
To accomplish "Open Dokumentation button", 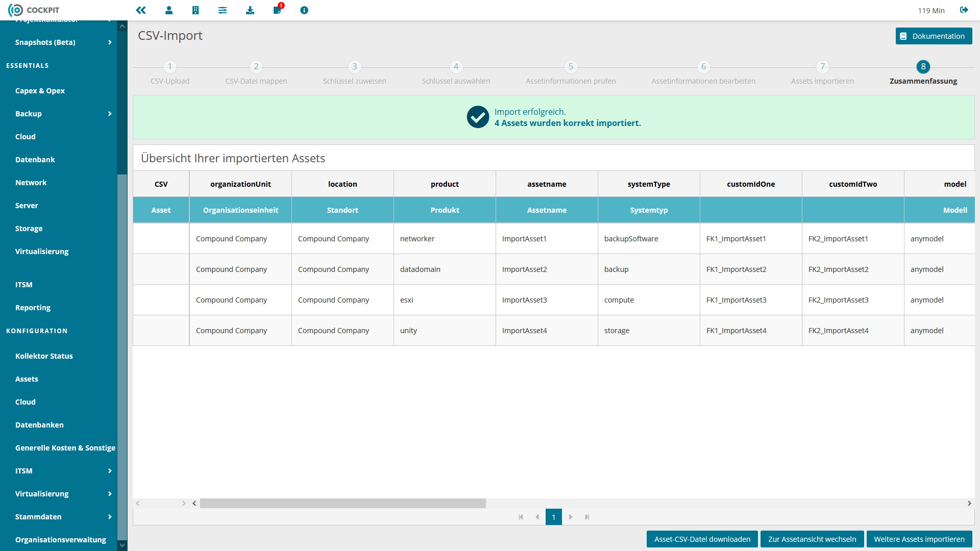I will point(934,36).
